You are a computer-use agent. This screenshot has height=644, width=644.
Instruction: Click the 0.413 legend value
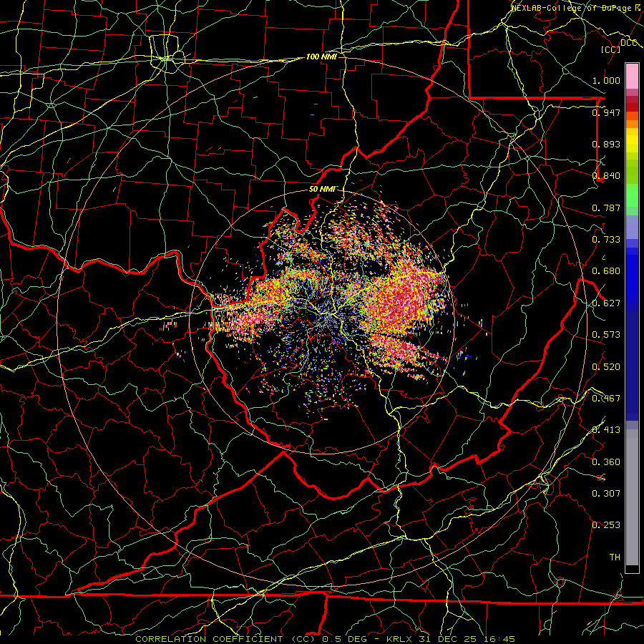click(x=606, y=430)
